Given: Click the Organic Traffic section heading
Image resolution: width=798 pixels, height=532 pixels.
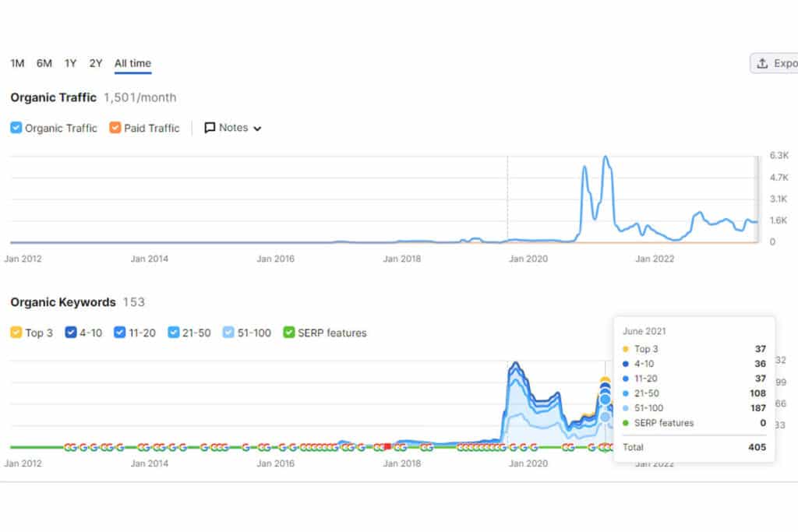Looking at the screenshot, I should tap(54, 97).
